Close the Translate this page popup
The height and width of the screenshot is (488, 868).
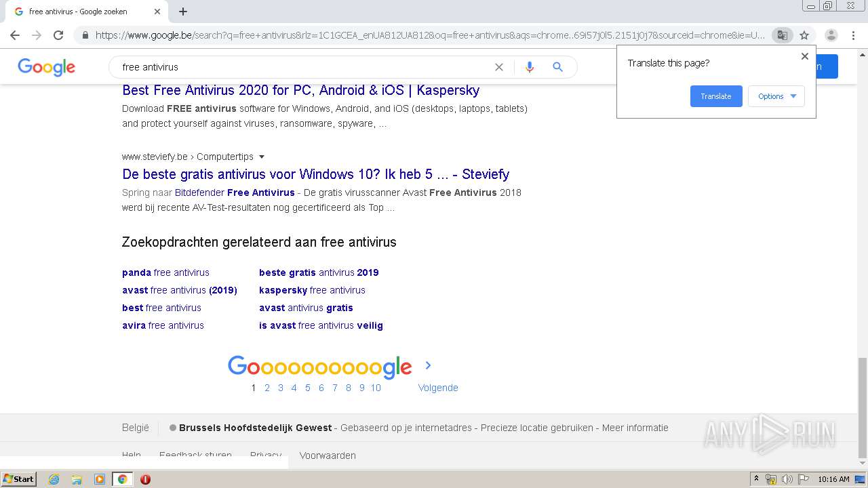click(x=805, y=56)
